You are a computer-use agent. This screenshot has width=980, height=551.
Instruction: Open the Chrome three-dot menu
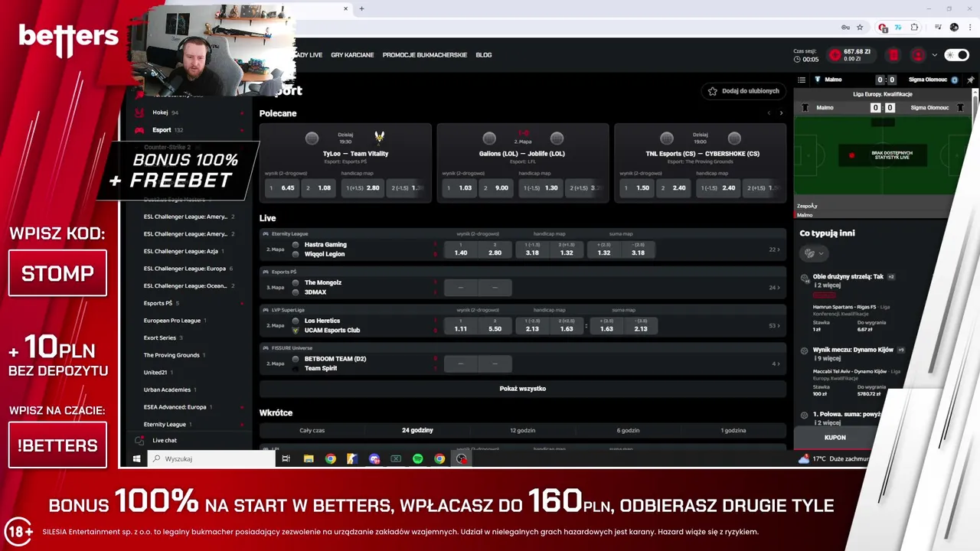coord(969,27)
